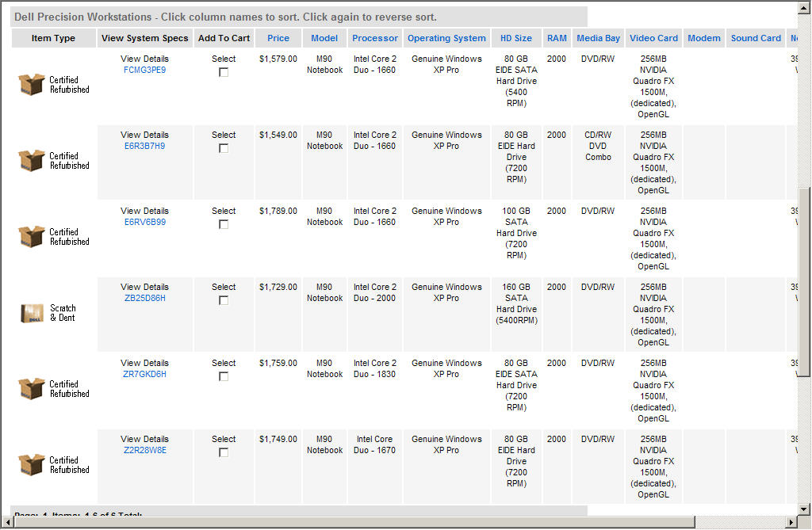Image resolution: width=812 pixels, height=530 pixels.
Task: Click the vertical scrollbar thumb
Action: coord(804,281)
